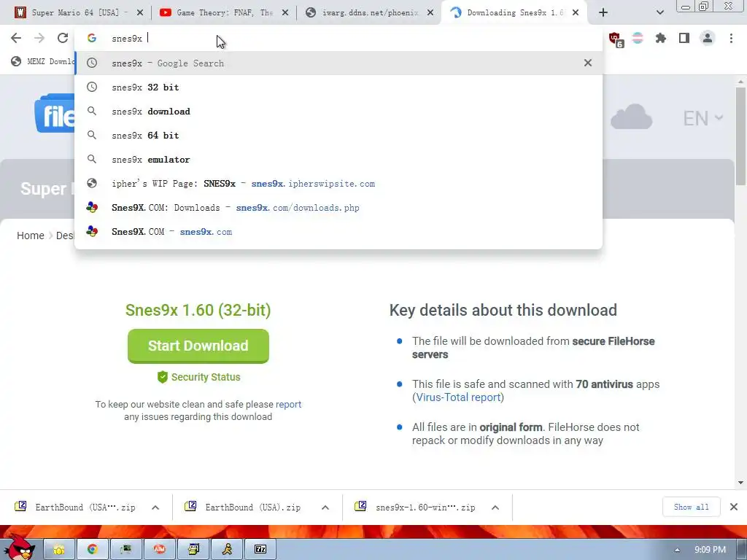Viewport: 747px width, 560px height.
Task: Click the 9:09 PM clock
Action: 710,550
